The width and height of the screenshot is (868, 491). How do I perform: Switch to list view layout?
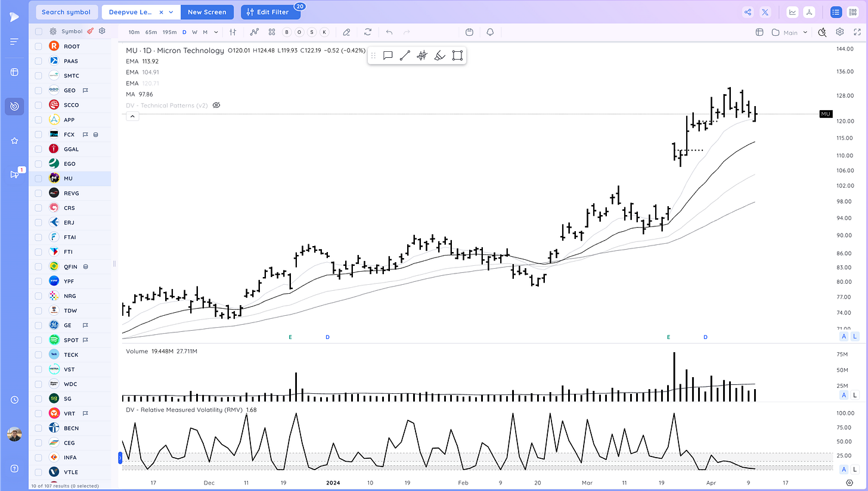pyautogui.click(x=835, y=12)
